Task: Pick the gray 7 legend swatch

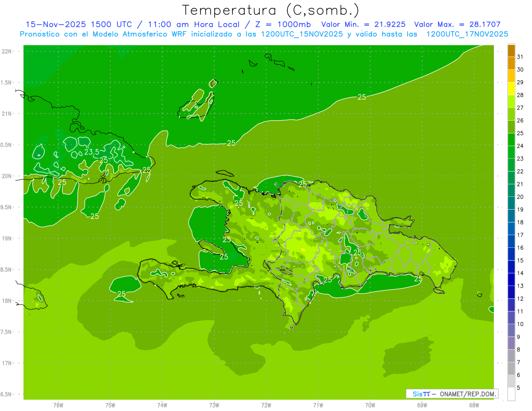Action: coord(511,356)
